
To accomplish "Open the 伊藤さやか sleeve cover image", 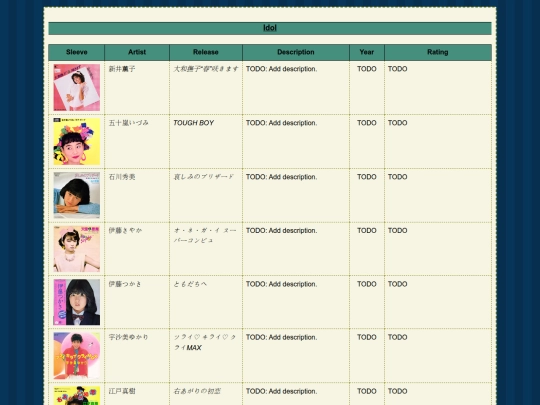I will click(77, 249).
